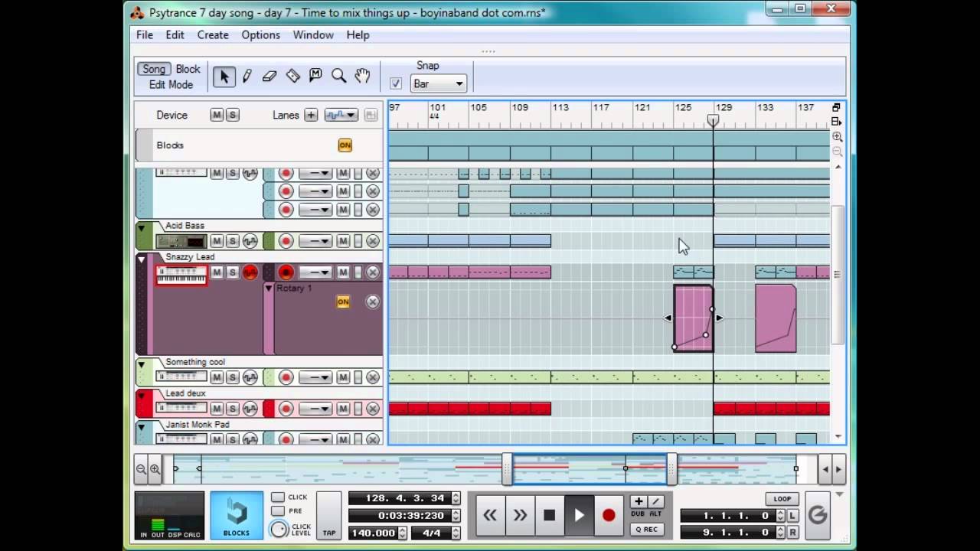Select the Razor tool
Image resolution: width=980 pixels, height=551 pixels.
[x=292, y=76]
